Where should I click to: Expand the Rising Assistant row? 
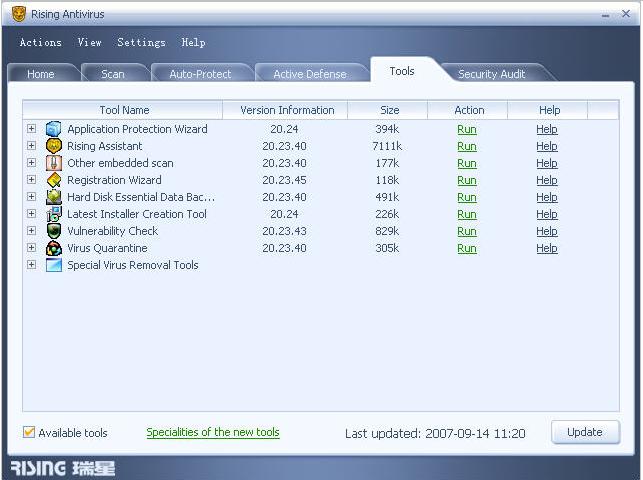31,146
